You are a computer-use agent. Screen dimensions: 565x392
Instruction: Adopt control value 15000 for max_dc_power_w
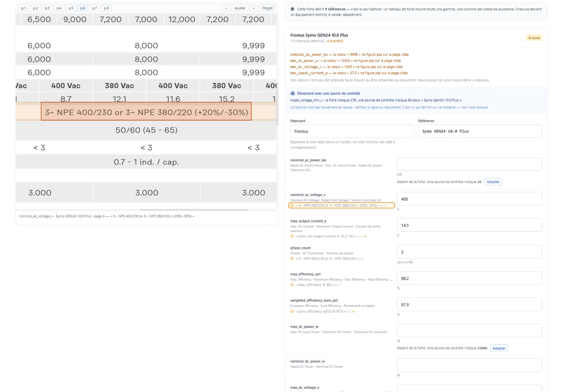tap(499, 348)
